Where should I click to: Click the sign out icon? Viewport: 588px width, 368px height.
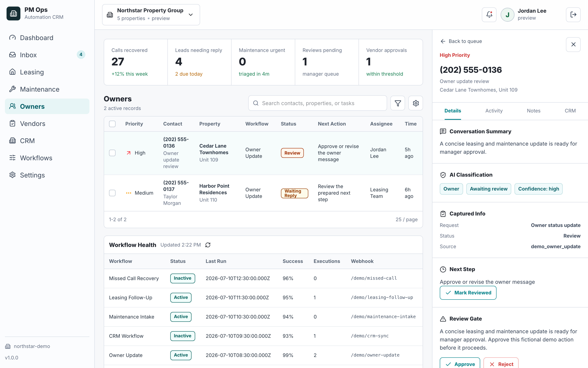coord(573,15)
